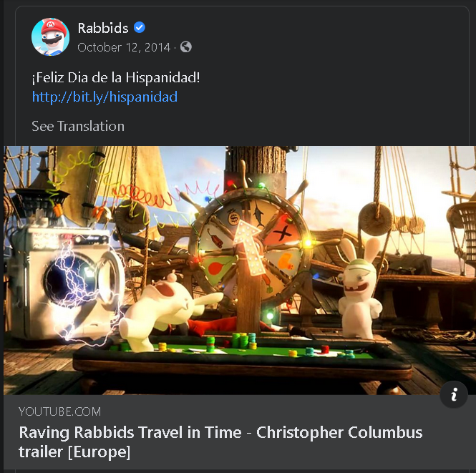Viewport: 476px width, 473px height.
Task: Open the October 12, 2014 timestamp
Action: coord(124,47)
